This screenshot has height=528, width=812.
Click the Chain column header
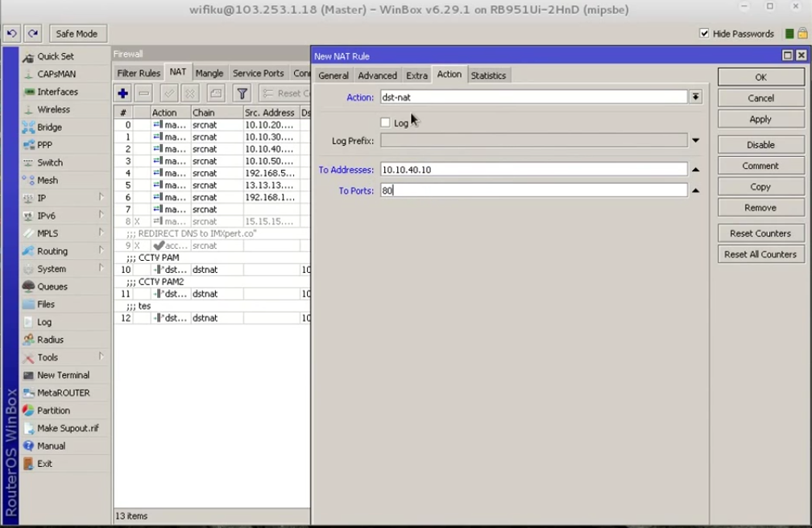pos(217,113)
